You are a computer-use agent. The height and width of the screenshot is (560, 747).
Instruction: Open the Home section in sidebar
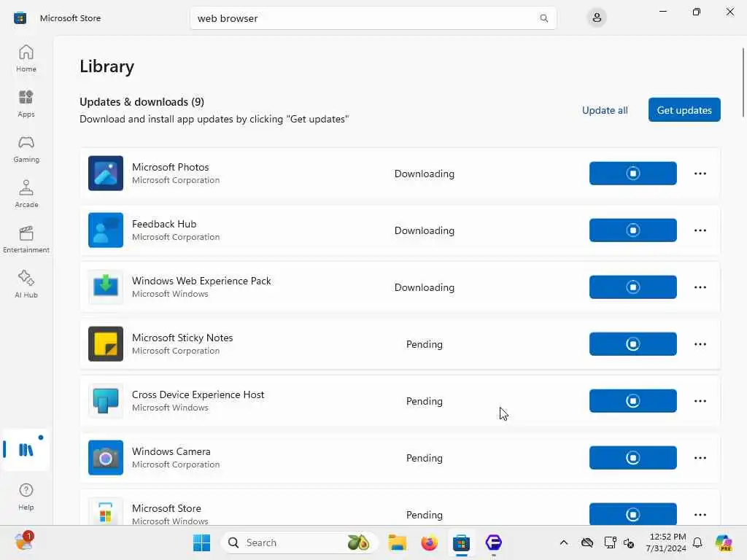(x=26, y=58)
